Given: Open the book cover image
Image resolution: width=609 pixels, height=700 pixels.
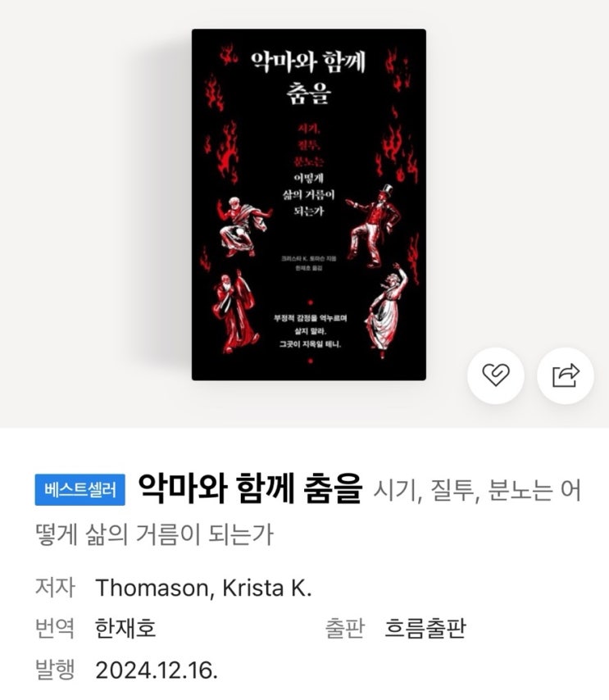Looking at the screenshot, I should coord(308,204).
